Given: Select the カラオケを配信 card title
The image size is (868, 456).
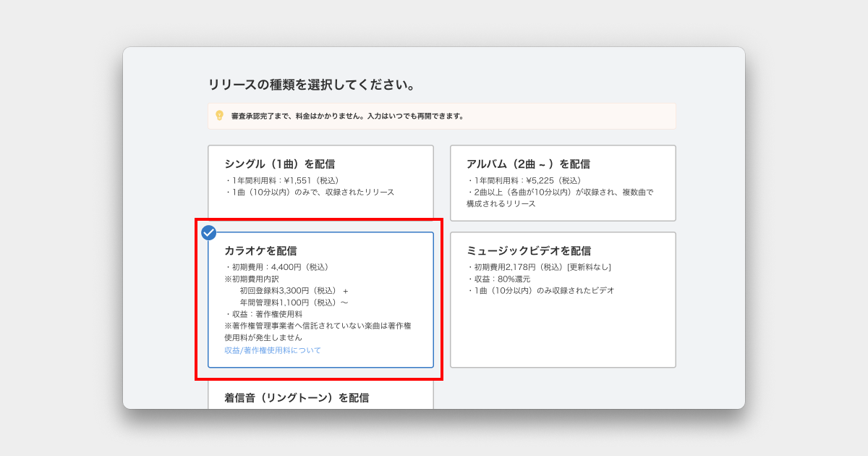Looking at the screenshot, I should 260,251.
